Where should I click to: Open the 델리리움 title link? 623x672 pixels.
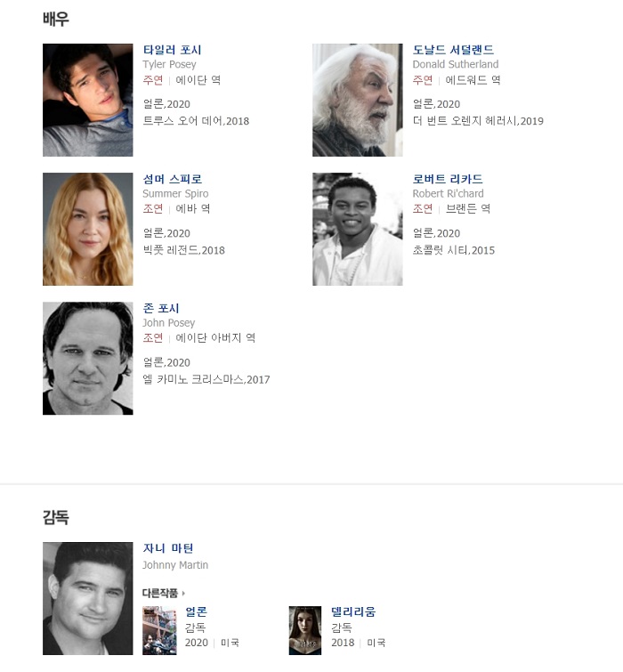353,611
